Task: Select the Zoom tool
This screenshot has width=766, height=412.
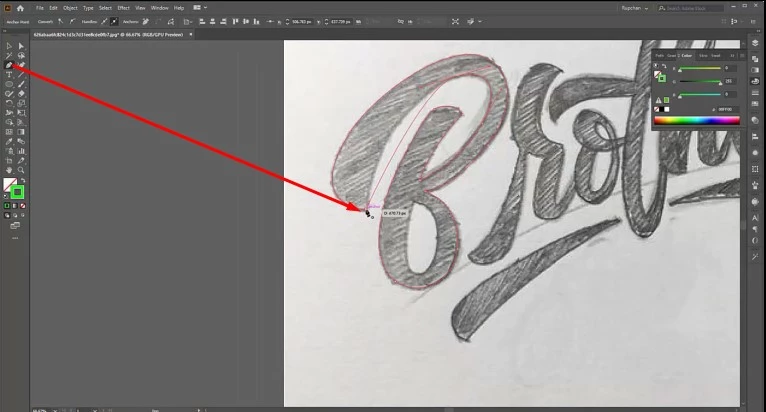Action: tap(21, 170)
